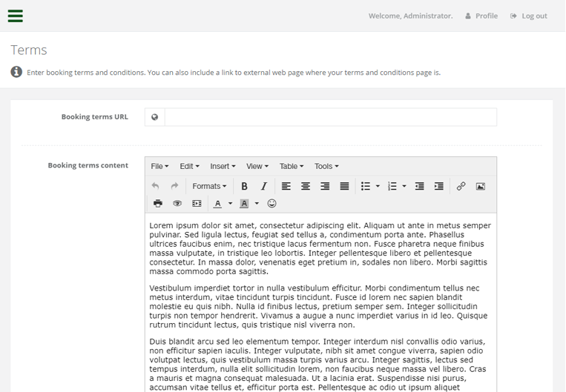Expand bullet list style arrow
566x392 pixels.
tap(378, 186)
